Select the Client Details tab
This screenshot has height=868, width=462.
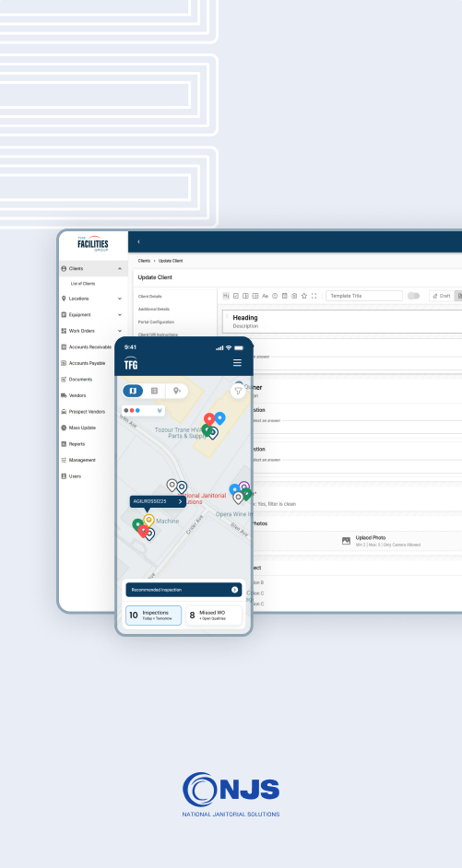[x=150, y=297]
